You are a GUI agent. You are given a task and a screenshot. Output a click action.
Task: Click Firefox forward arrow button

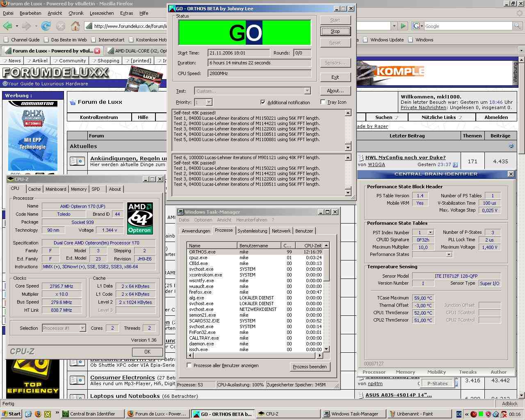coord(27,26)
